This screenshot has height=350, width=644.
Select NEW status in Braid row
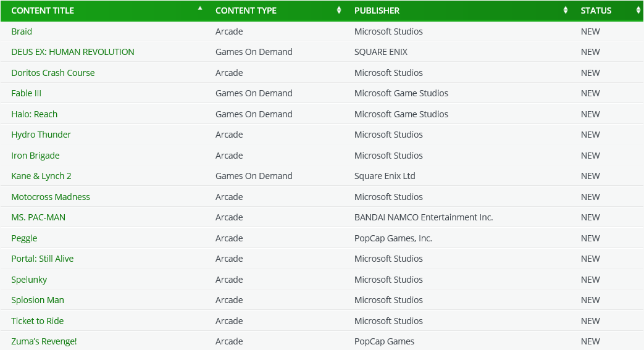click(590, 31)
